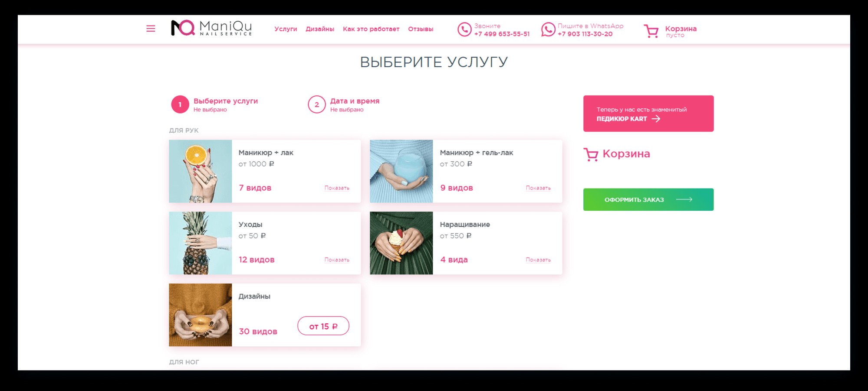The width and height of the screenshot is (868, 391).
Task: Click the ОФОРМИТЬ ЗАКАЗ button
Action: pyautogui.click(x=648, y=199)
